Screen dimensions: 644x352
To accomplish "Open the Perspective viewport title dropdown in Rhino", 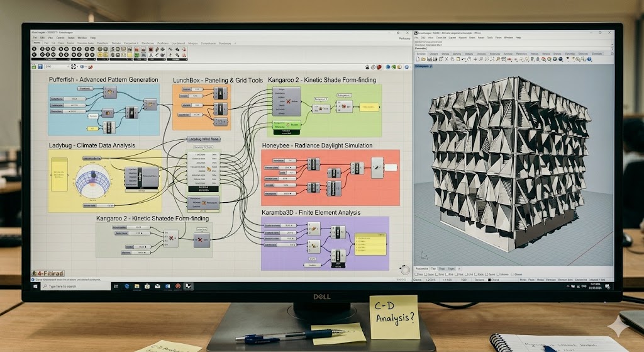I will pyautogui.click(x=423, y=65).
